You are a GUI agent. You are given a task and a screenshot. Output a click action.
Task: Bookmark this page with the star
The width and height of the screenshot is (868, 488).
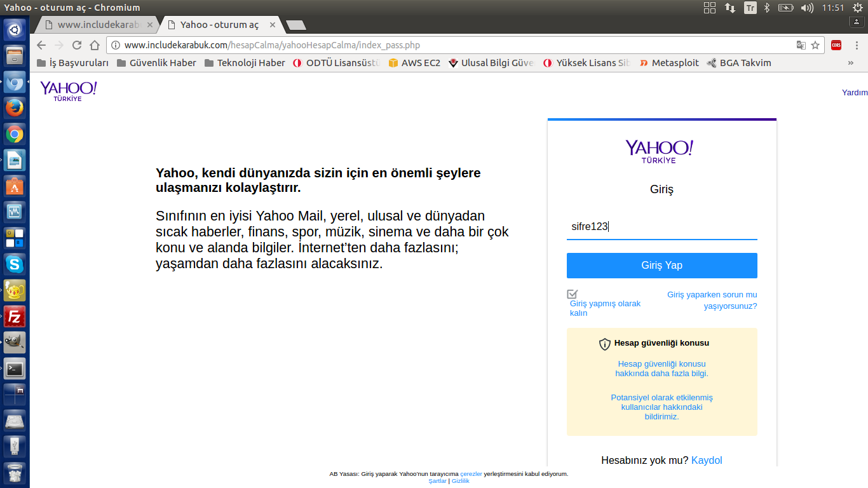coord(815,45)
